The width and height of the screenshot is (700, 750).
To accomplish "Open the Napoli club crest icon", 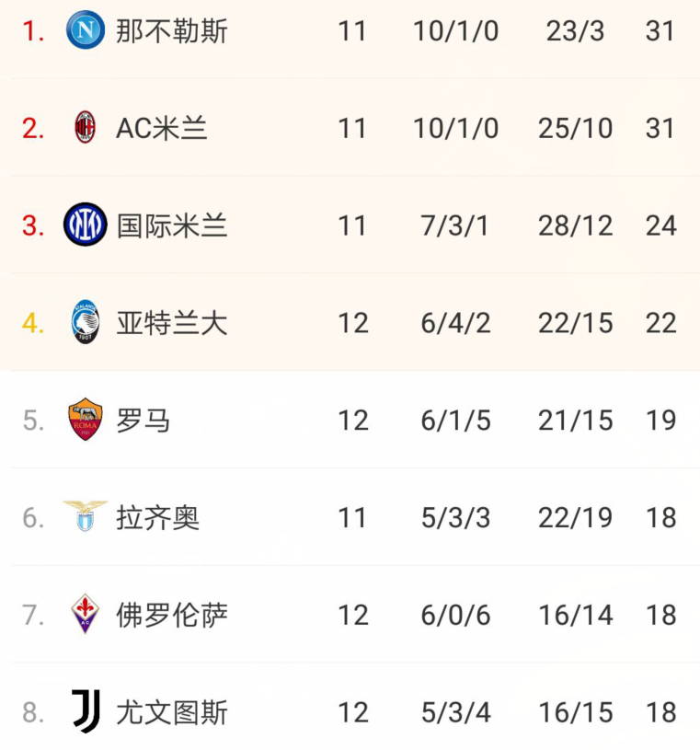I will (86, 30).
